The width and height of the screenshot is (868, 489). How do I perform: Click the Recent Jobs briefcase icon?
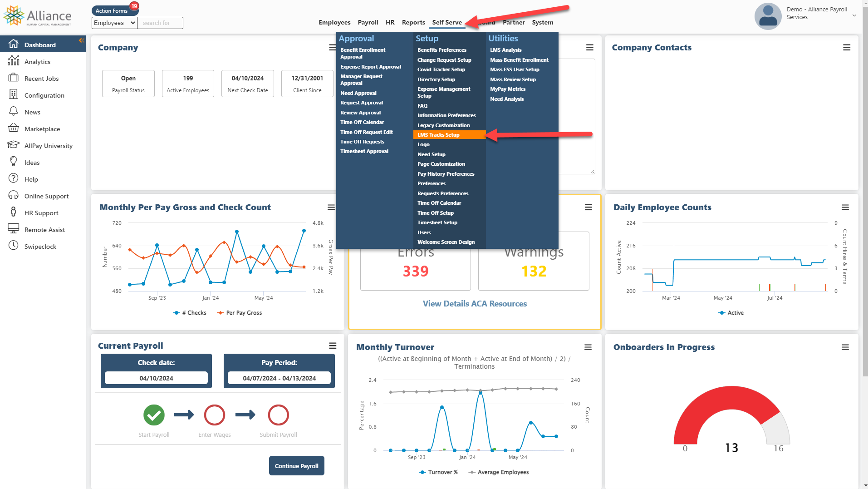pos(14,78)
